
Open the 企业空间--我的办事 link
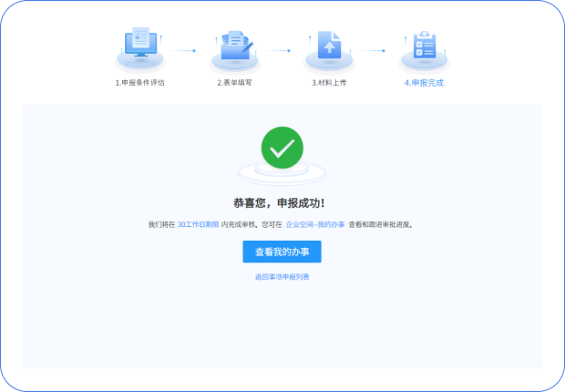pyautogui.click(x=315, y=224)
